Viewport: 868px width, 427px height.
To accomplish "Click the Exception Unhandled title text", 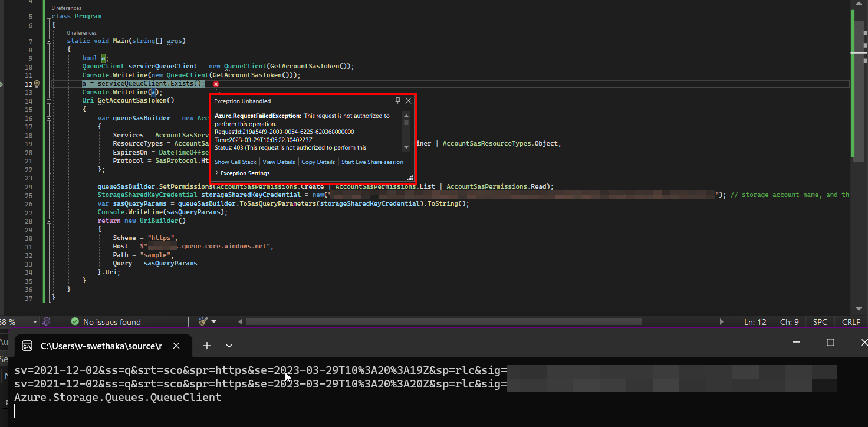I will 242,101.
